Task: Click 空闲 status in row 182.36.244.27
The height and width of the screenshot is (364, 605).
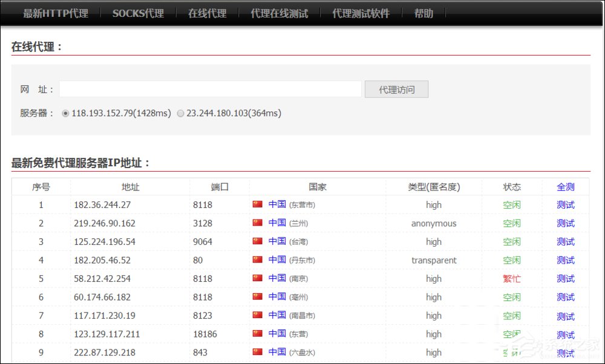Action: [512, 205]
